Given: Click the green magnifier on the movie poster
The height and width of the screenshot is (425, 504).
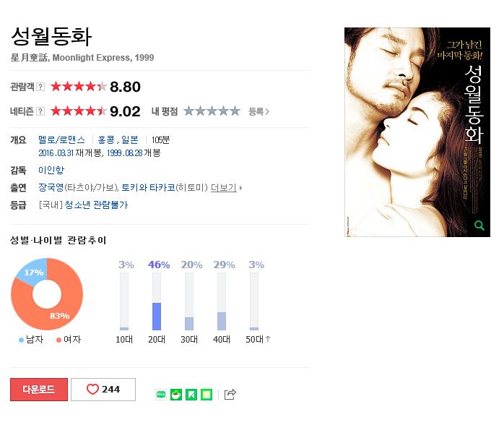Looking at the screenshot, I should pyautogui.click(x=479, y=226).
